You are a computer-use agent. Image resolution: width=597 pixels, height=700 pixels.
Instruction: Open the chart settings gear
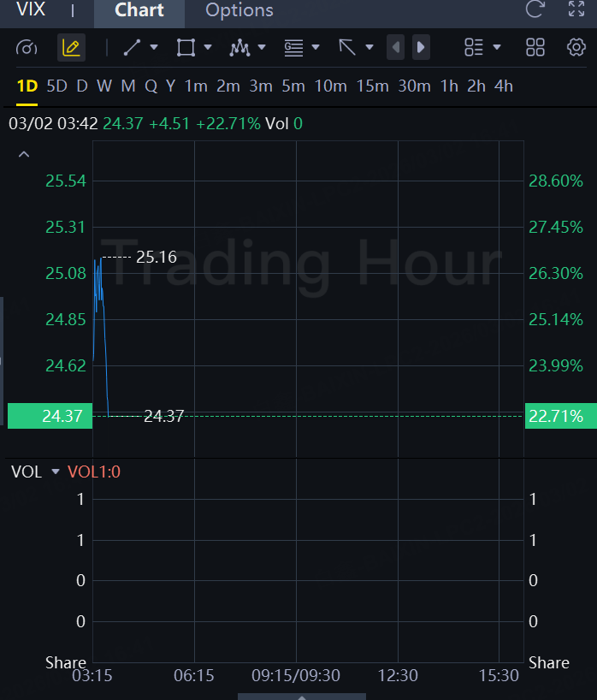(576, 47)
